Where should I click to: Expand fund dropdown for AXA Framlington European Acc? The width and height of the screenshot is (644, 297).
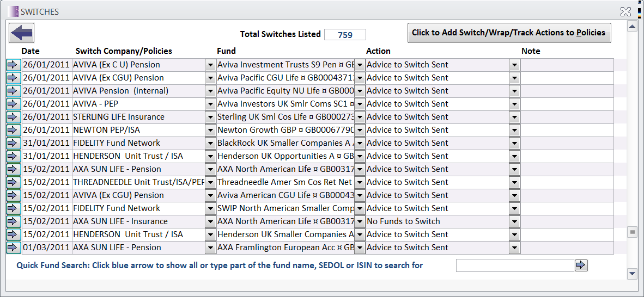pos(360,248)
